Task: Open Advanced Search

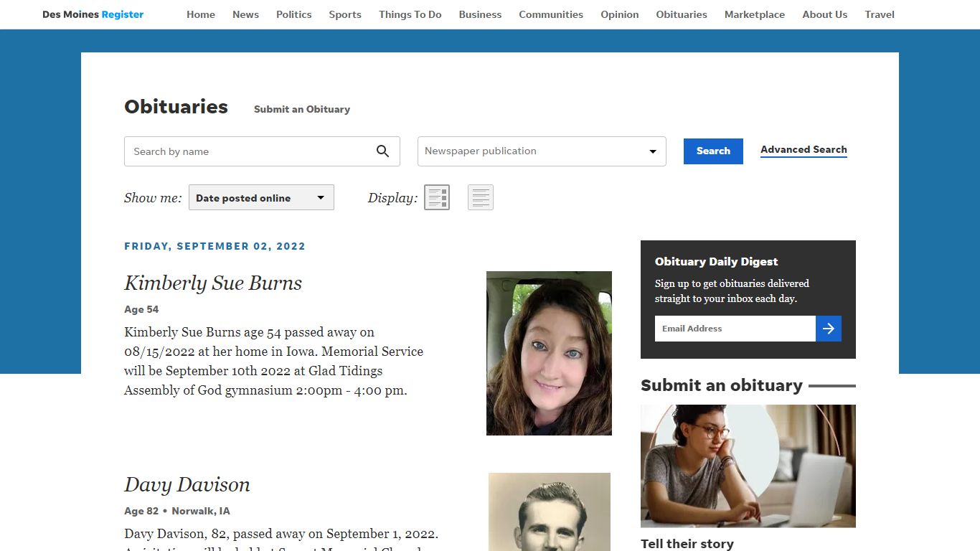Action: click(803, 150)
